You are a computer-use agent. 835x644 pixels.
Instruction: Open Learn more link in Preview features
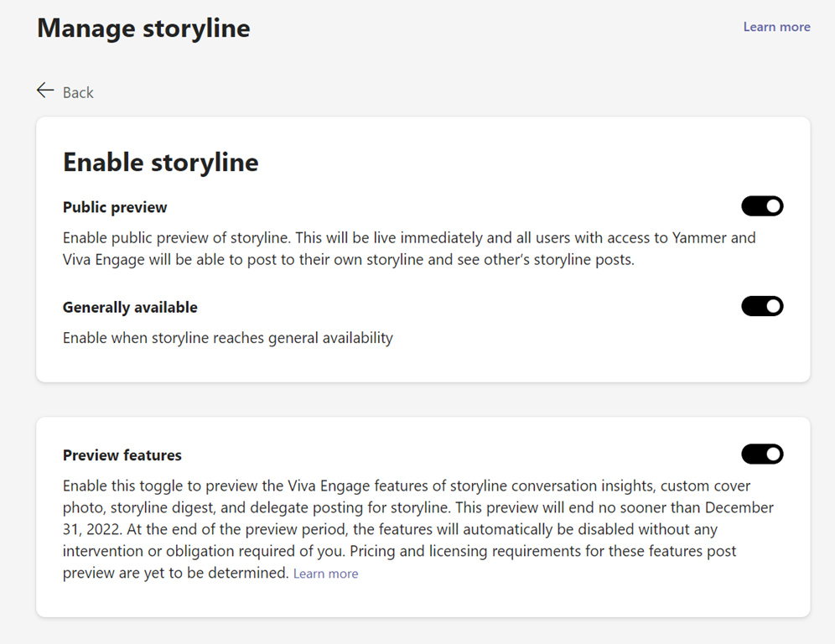[x=325, y=574]
